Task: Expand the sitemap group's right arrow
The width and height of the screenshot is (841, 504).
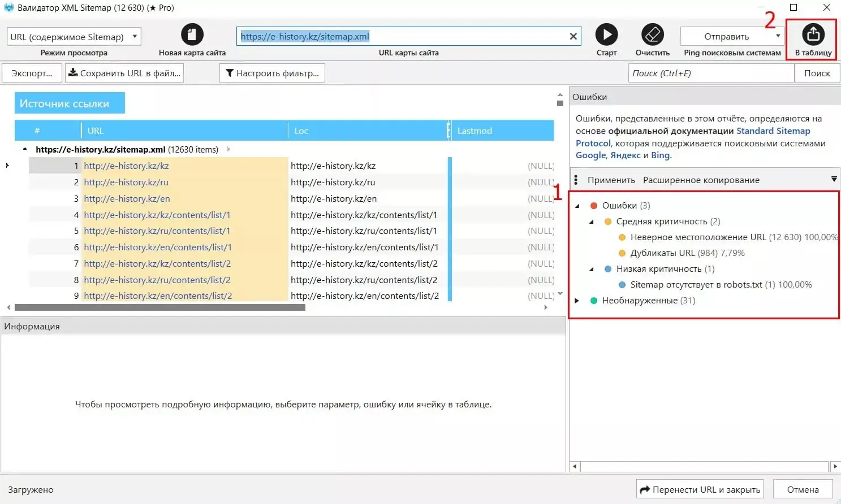Action: pyautogui.click(x=228, y=149)
